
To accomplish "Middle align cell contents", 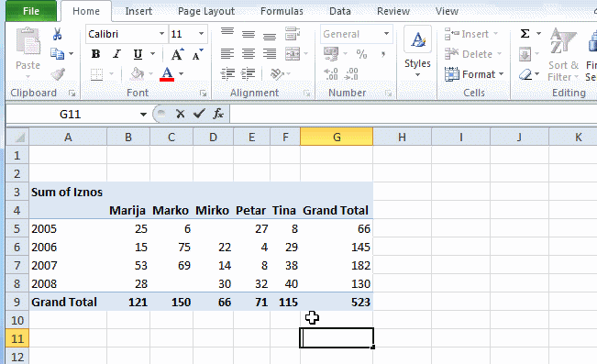I will [x=249, y=34].
